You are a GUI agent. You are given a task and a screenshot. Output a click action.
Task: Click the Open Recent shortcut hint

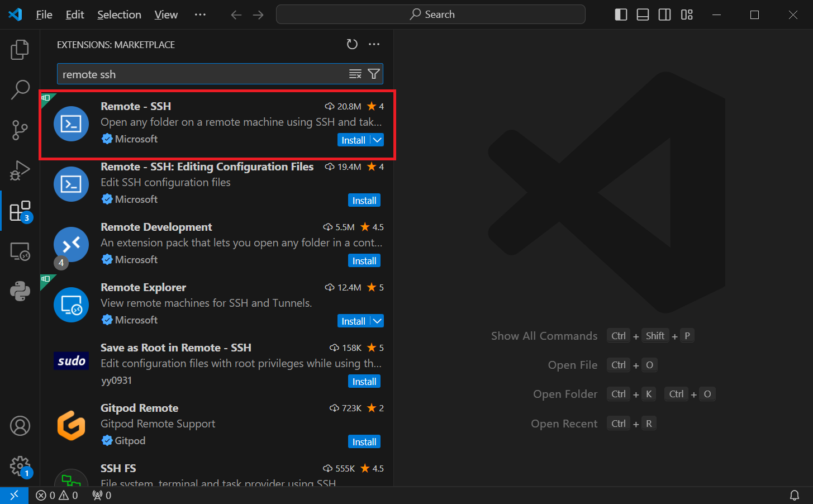pyautogui.click(x=564, y=424)
